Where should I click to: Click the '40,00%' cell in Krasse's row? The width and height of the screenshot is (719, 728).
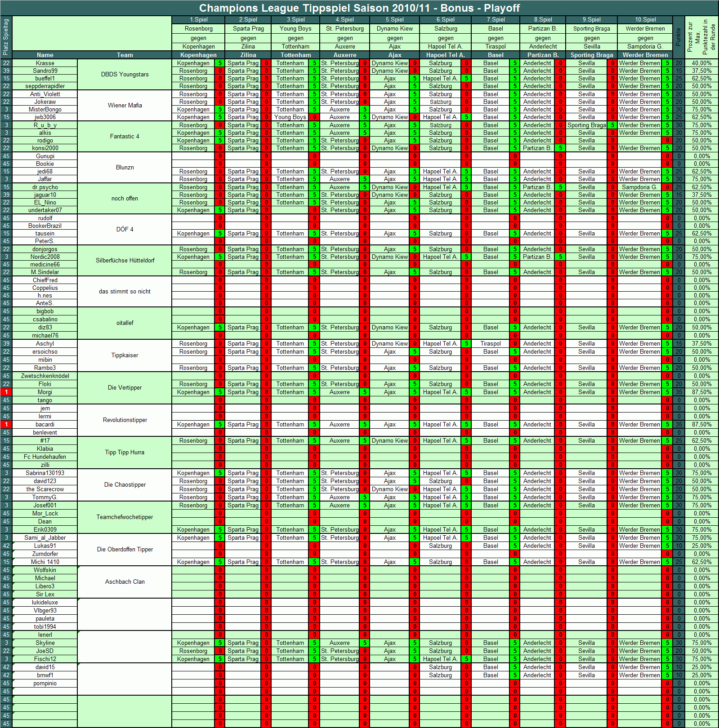coord(701,63)
